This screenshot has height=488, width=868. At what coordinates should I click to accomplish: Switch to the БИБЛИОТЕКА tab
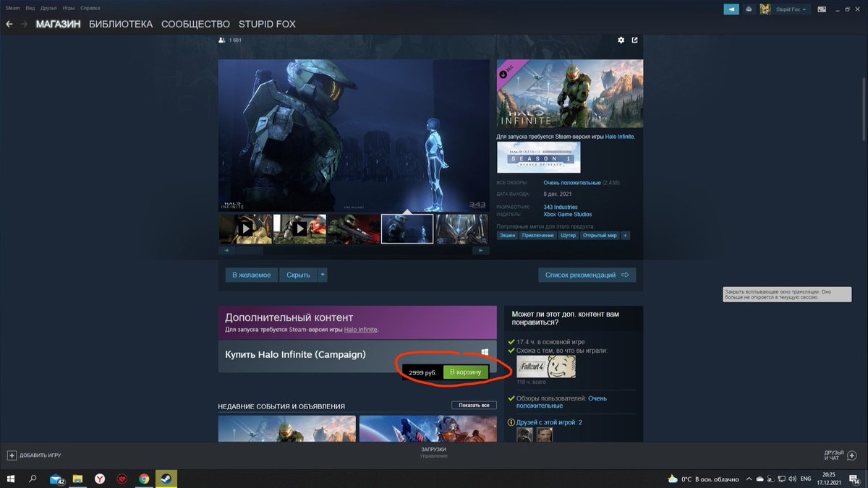pos(121,24)
